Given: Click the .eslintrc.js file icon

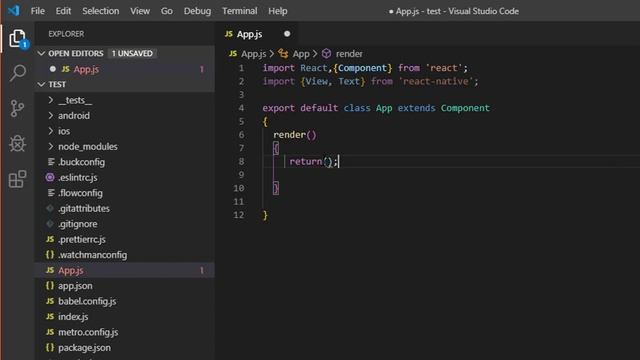Looking at the screenshot, I should 50,177.
